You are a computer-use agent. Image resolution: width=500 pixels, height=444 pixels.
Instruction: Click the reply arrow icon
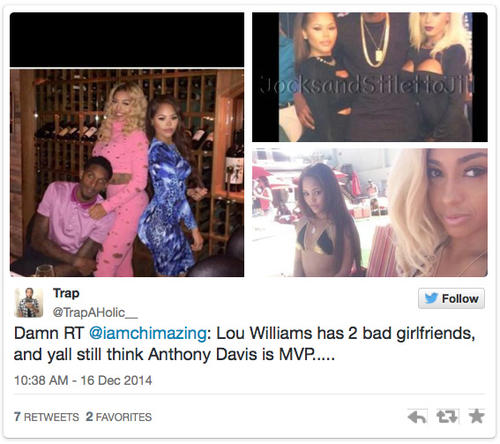pyautogui.click(x=417, y=417)
